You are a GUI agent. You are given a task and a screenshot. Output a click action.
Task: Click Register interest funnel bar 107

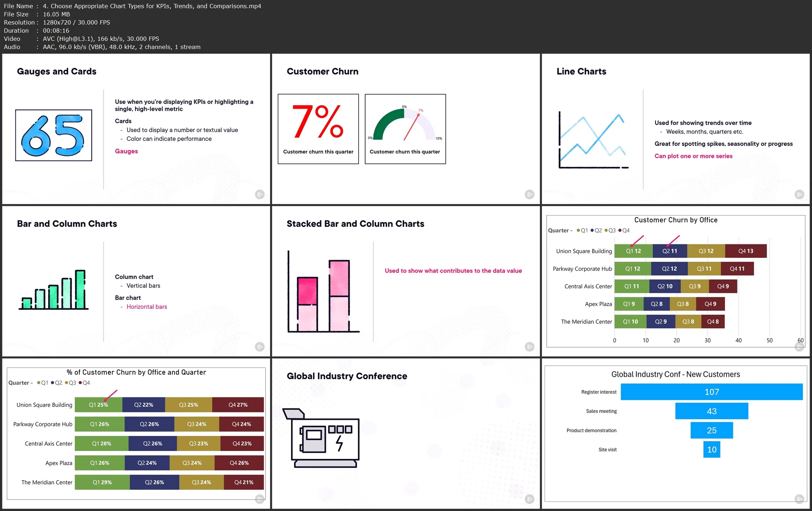pyautogui.click(x=711, y=392)
